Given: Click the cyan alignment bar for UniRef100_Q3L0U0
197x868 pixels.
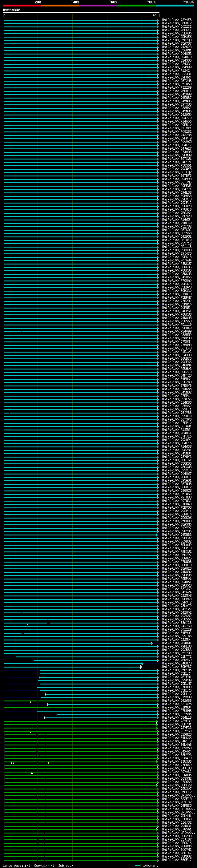Looking at the screenshot, I should 81,33.
